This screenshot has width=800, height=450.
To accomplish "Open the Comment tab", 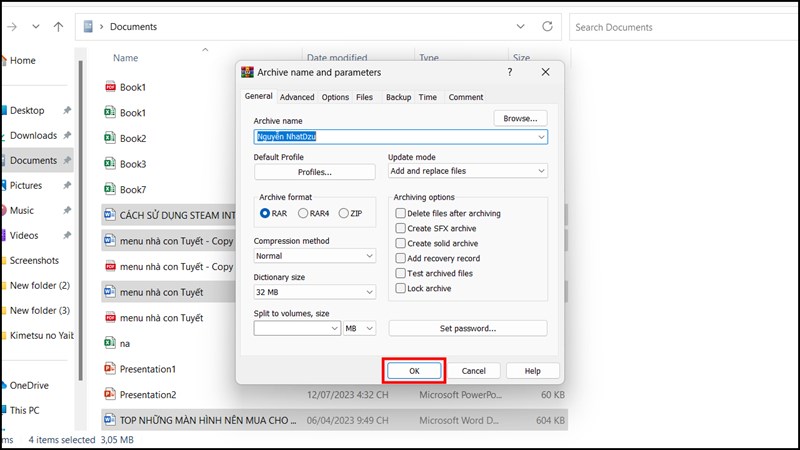I will click(466, 97).
